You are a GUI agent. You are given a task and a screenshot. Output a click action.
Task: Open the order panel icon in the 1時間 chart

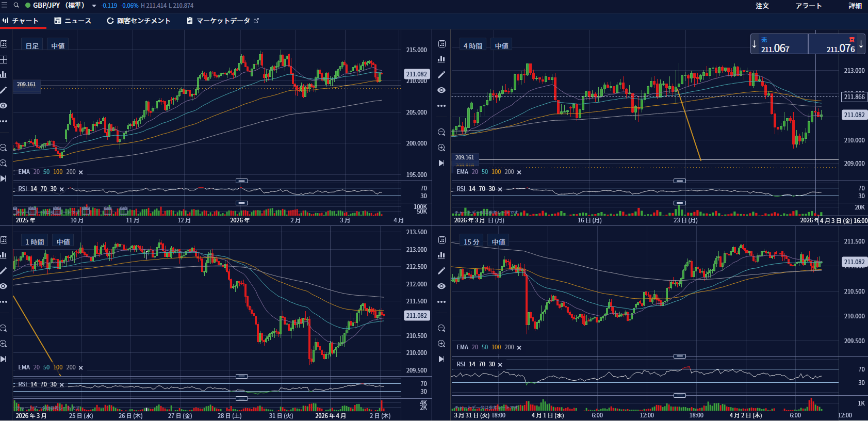point(4,240)
